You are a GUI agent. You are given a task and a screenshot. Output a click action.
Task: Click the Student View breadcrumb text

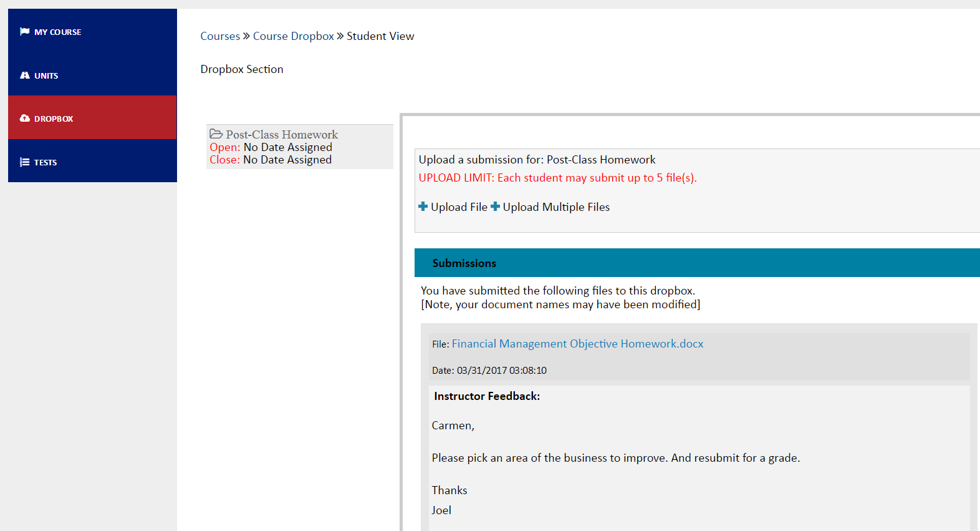click(x=380, y=36)
